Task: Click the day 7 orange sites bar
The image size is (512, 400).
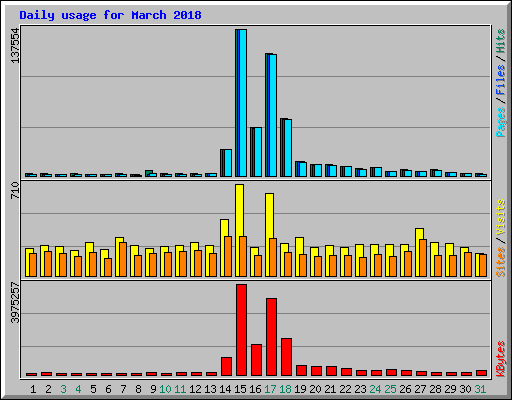Action: [123, 259]
